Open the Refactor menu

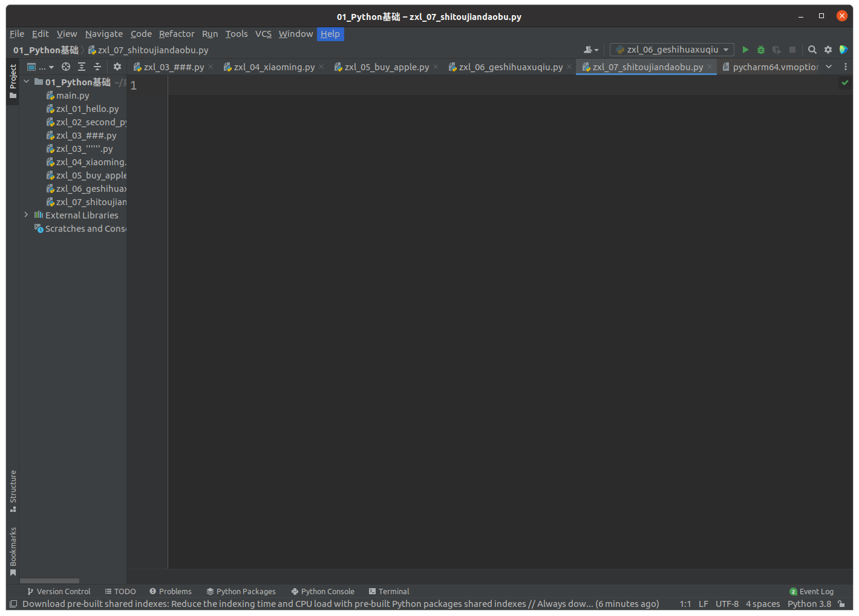[x=177, y=34]
